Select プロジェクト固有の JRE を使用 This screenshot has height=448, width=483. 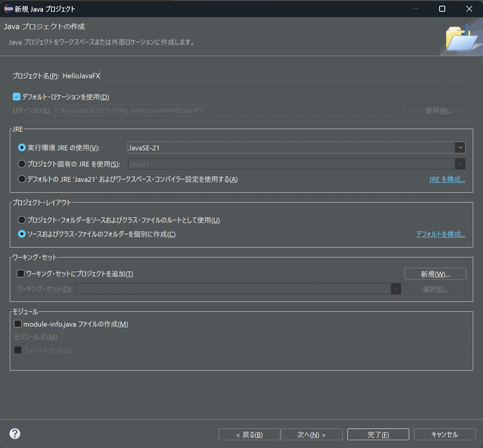tap(20, 164)
